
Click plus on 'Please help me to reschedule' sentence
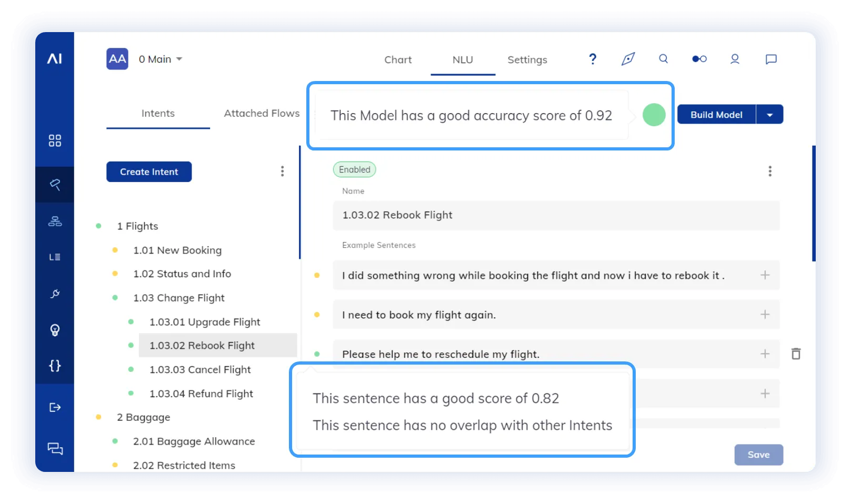[x=765, y=354]
